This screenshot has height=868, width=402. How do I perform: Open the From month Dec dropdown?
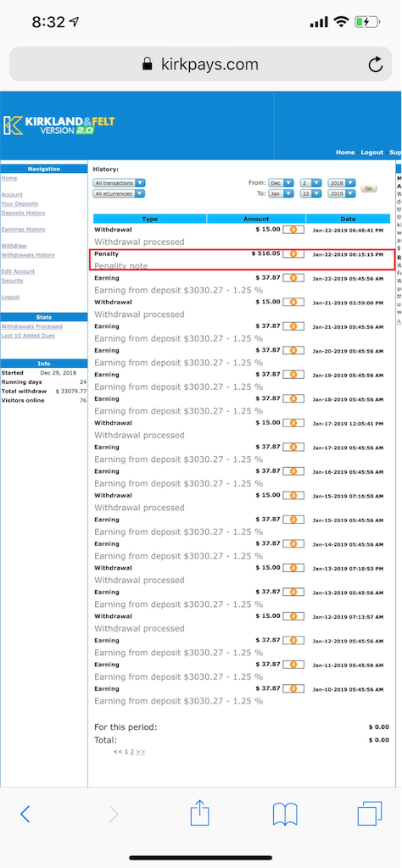point(281,183)
